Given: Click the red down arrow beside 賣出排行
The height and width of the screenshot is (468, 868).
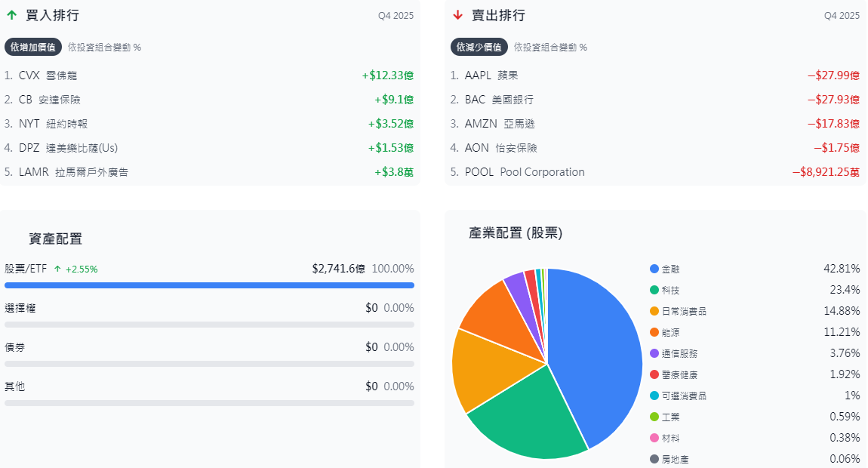Looking at the screenshot, I should (459, 14).
